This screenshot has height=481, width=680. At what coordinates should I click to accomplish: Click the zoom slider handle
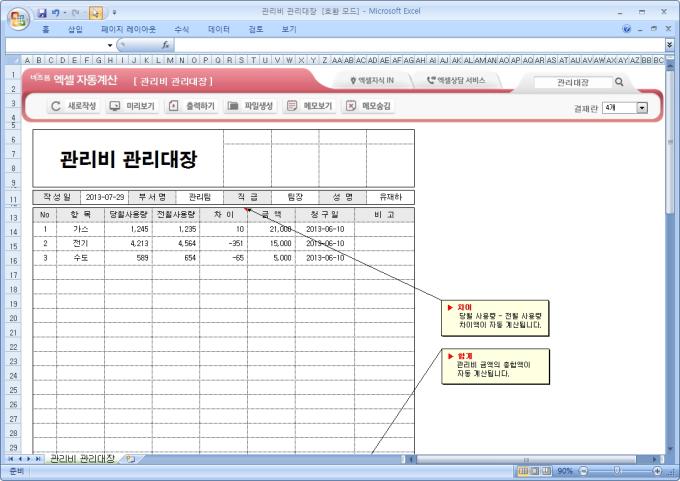tap(617, 471)
